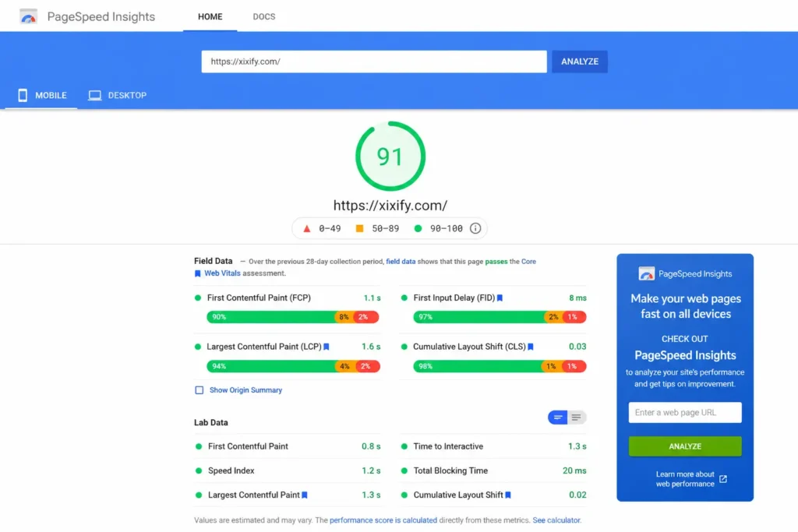This screenshot has width=798, height=532.
Task: Enable the Show Origin Summary checkbox
Action: click(x=199, y=390)
